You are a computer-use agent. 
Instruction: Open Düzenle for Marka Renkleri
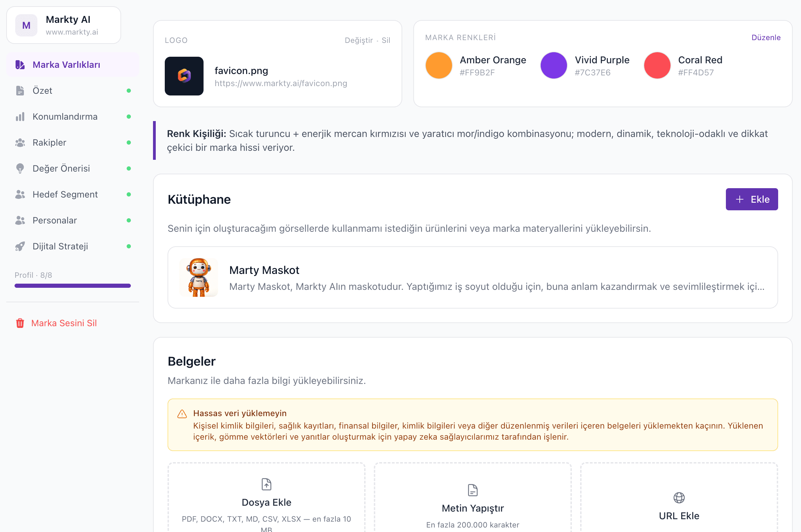[766, 37]
